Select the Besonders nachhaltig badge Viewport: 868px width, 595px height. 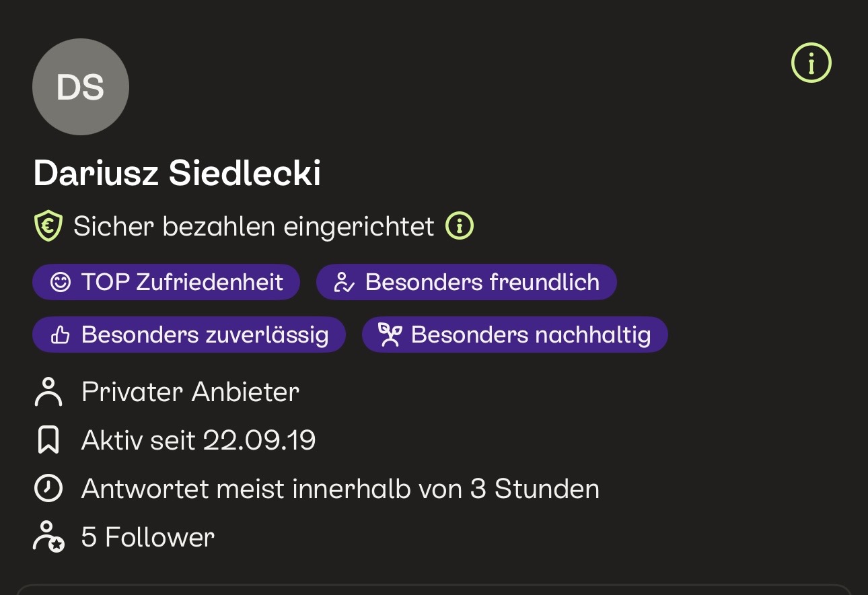pyautogui.click(x=515, y=335)
